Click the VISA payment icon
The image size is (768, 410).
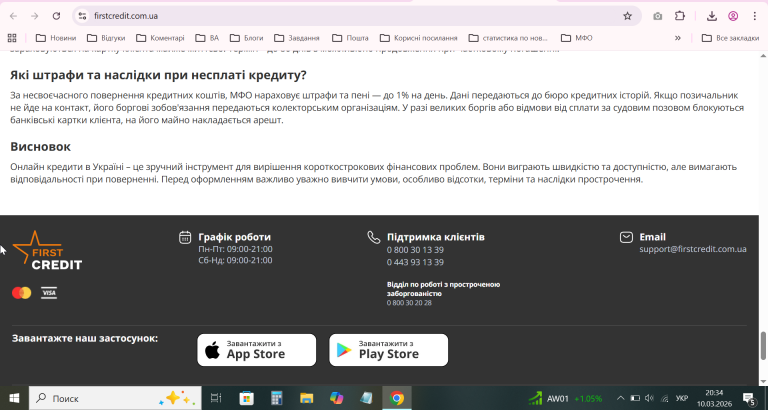click(49, 293)
